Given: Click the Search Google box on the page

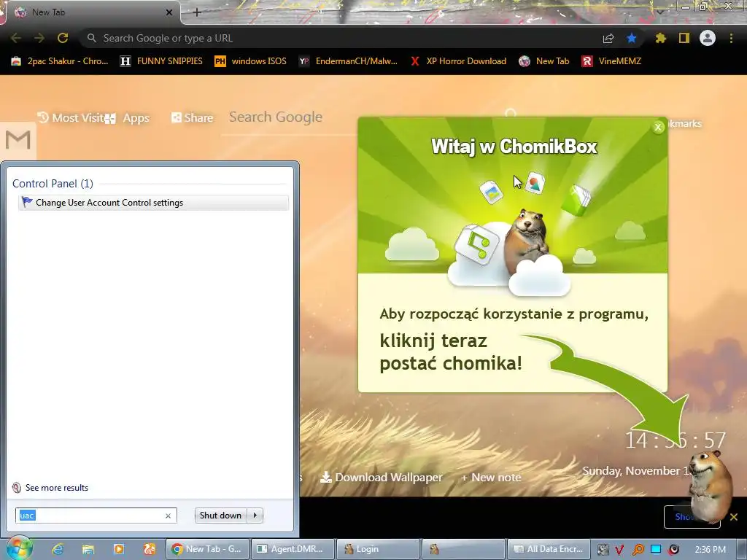Looking at the screenshot, I should click(289, 117).
